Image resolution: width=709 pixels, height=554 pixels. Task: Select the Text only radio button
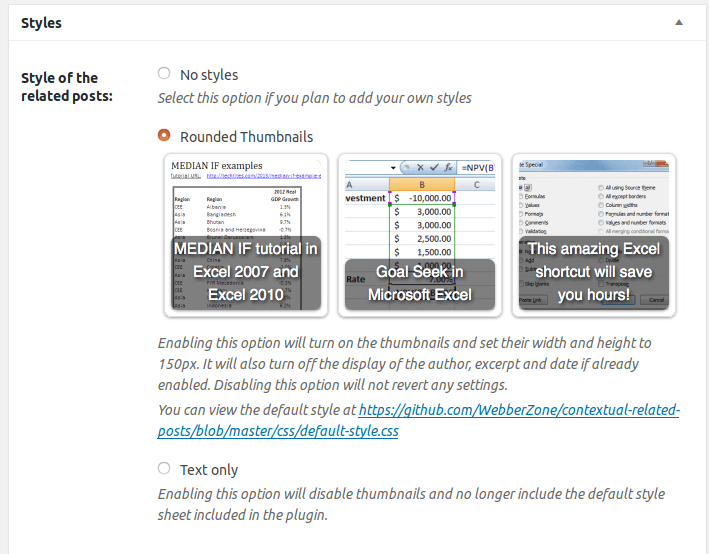164,468
